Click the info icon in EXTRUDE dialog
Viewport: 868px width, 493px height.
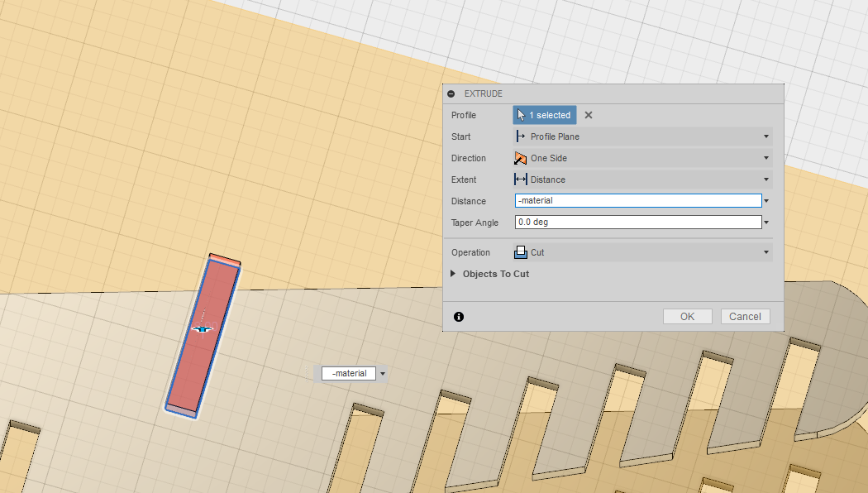tap(458, 317)
